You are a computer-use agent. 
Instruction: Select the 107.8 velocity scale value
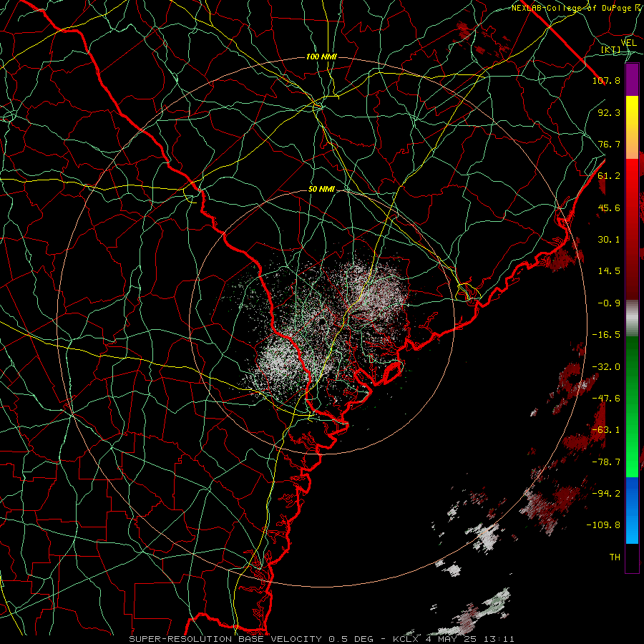coord(606,80)
